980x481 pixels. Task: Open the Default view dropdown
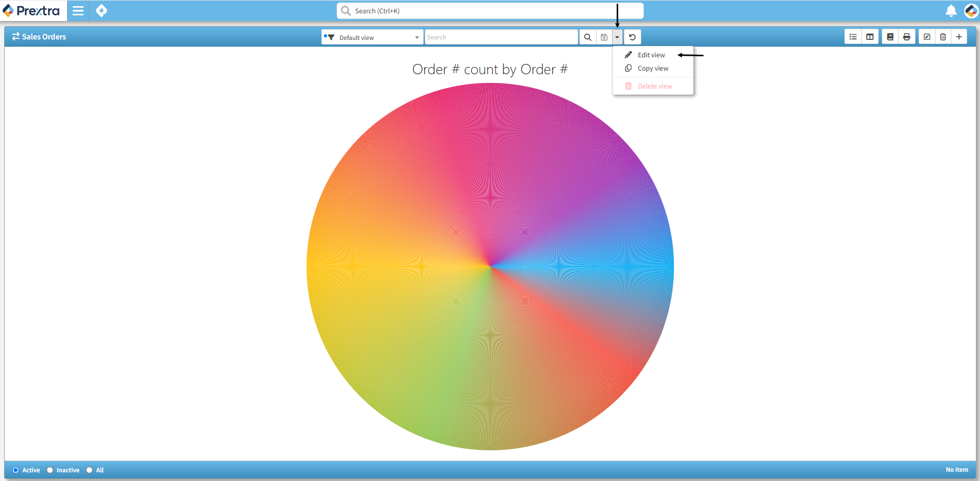point(373,37)
